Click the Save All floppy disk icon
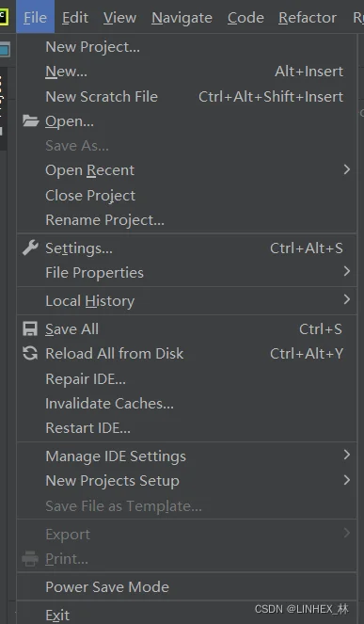 coord(30,329)
